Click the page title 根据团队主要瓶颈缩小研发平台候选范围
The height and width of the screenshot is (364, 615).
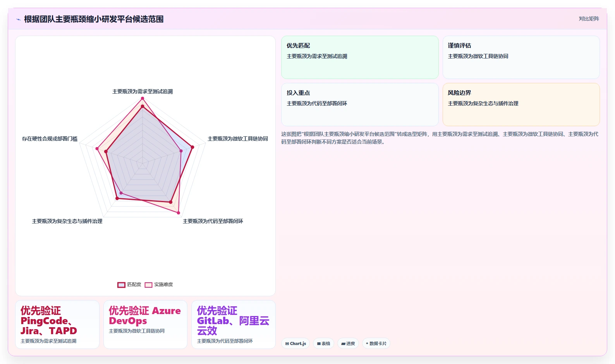[x=94, y=19]
